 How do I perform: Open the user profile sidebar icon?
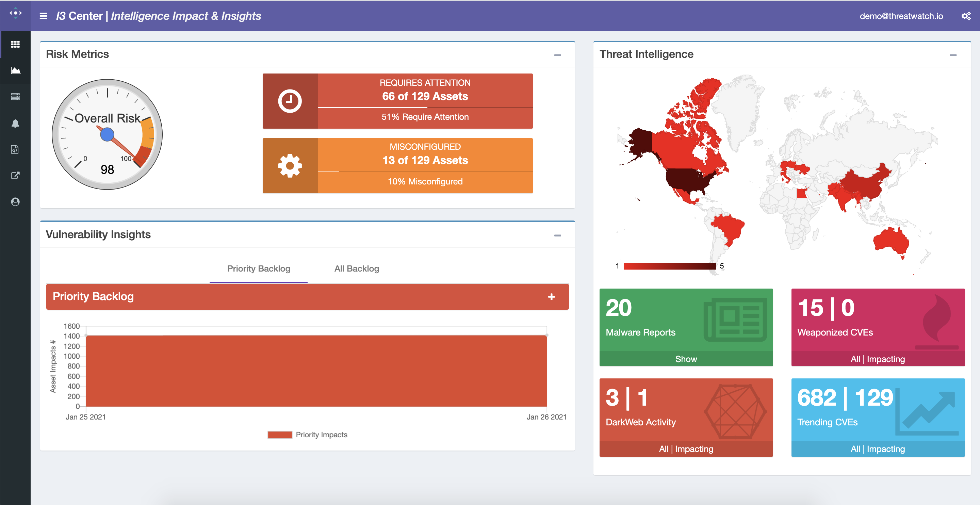point(15,202)
